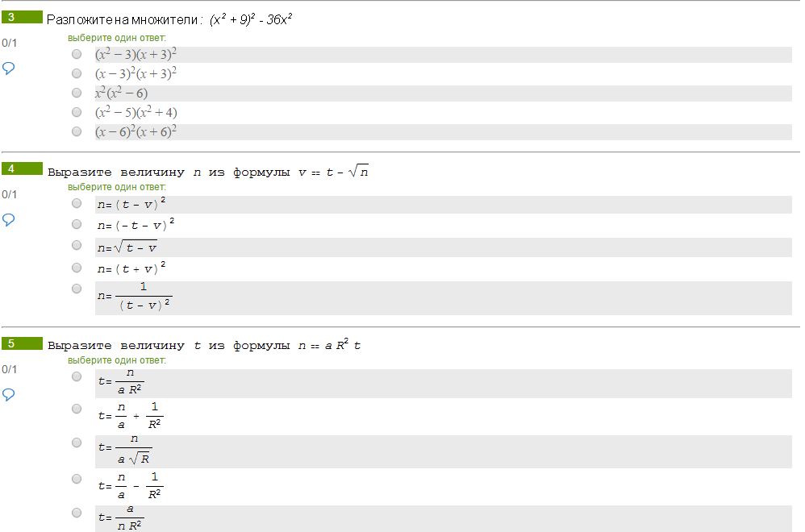Choose answer t=n/a + 1/R² in question 5
The image size is (805, 532).
(77, 409)
